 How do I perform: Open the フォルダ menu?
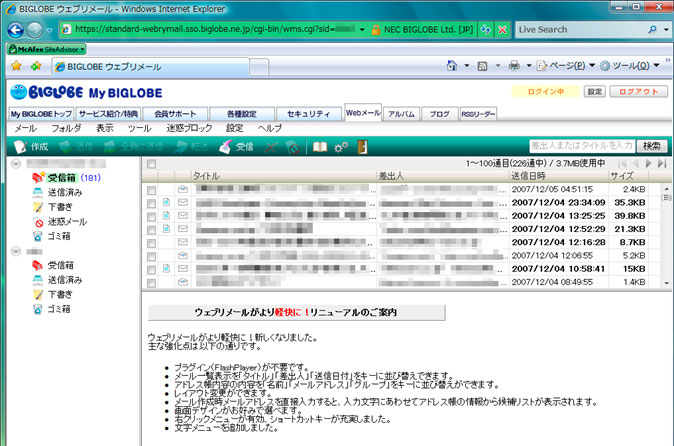66,128
